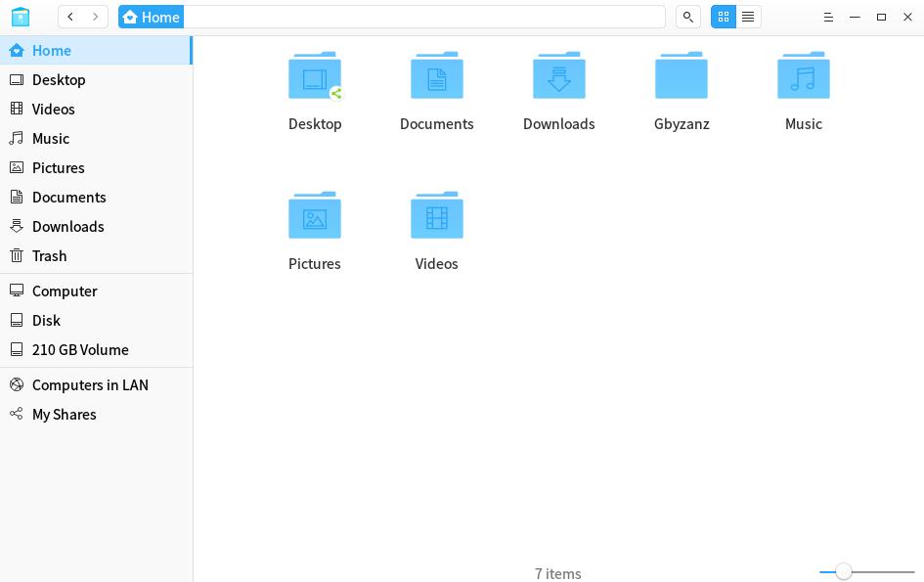Click the Documents folder name label in main view

click(437, 124)
